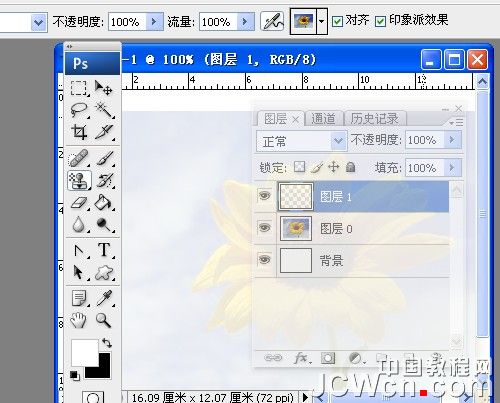This screenshot has height=403, width=500.
Task: Uncheck the 印象派效果 checkbox
Action: tap(380, 22)
